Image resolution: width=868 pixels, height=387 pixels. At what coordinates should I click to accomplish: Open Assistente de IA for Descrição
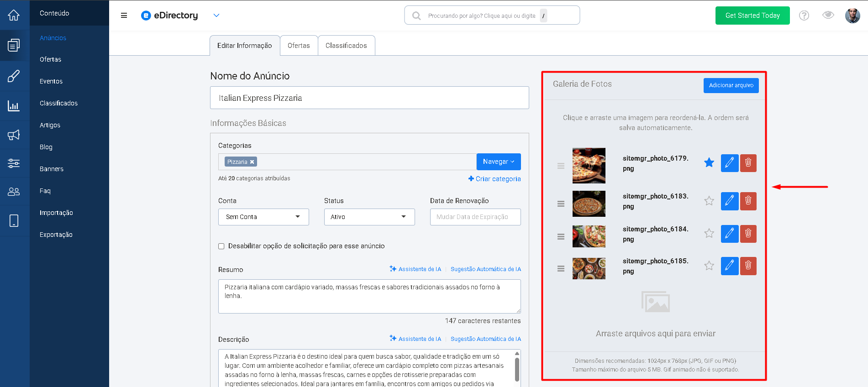tap(416, 339)
